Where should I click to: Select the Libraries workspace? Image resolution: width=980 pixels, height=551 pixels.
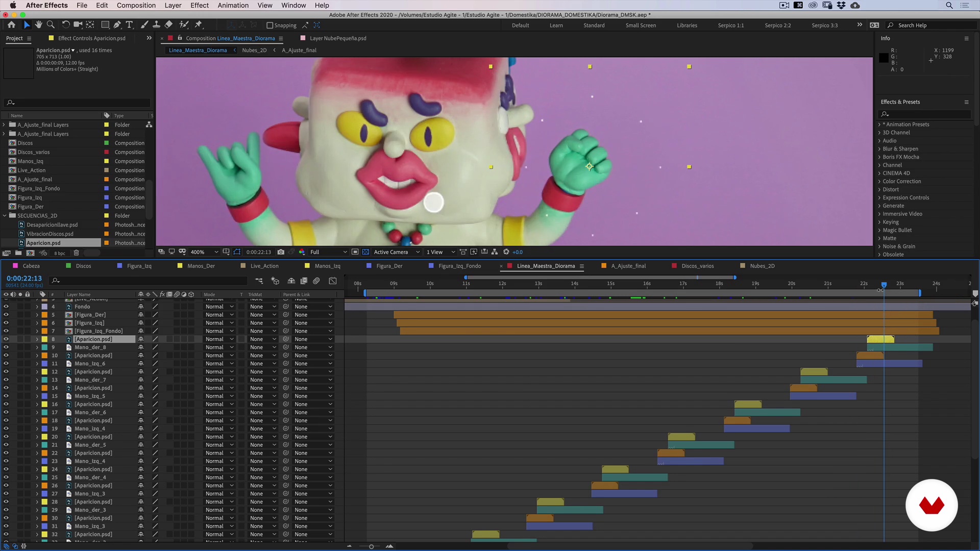687,26
